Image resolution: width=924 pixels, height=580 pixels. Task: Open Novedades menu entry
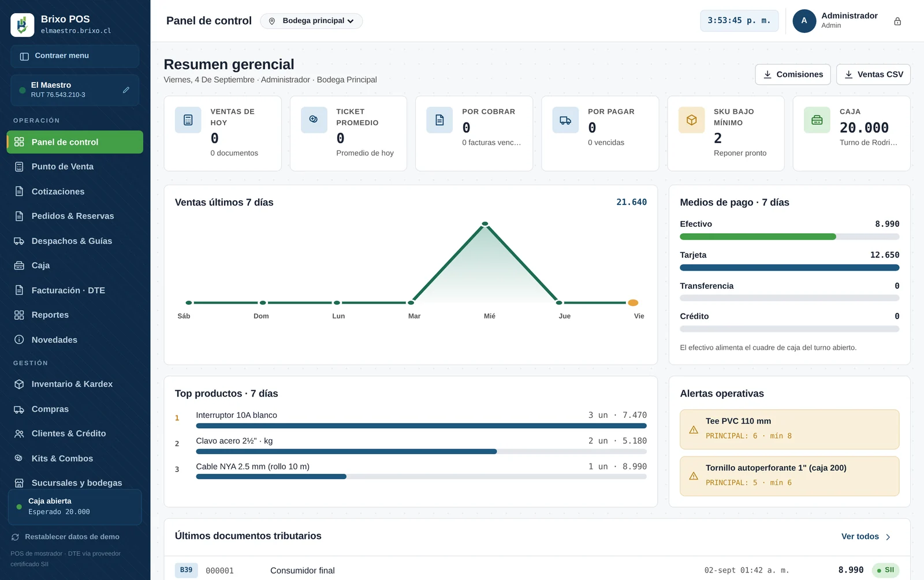click(x=74, y=340)
